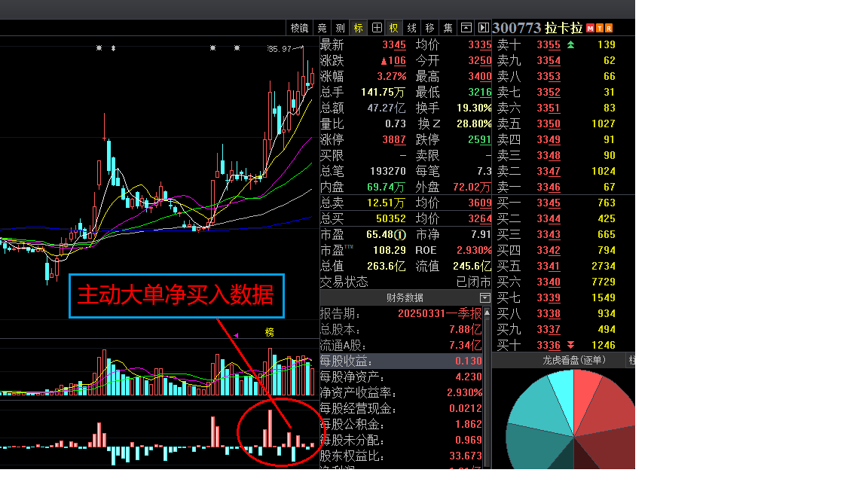
Task: Click the 报告期 value 20250331一季报
Action: point(439,314)
